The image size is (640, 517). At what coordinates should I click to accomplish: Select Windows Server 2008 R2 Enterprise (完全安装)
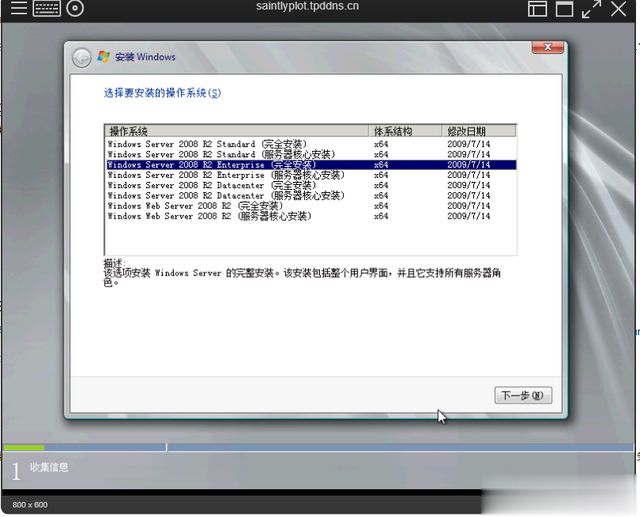[311, 164]
